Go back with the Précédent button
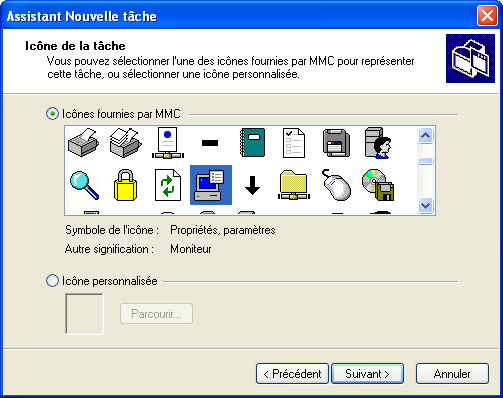 point(292,374)
